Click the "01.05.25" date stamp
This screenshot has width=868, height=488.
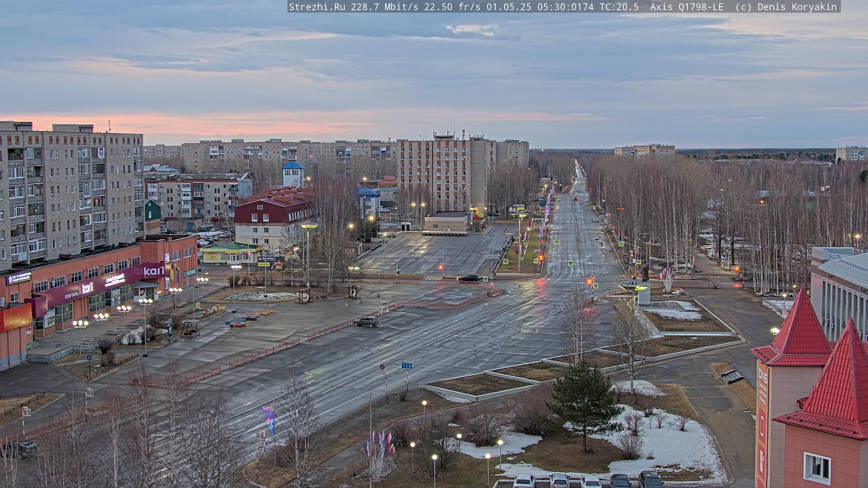(509, 7)
